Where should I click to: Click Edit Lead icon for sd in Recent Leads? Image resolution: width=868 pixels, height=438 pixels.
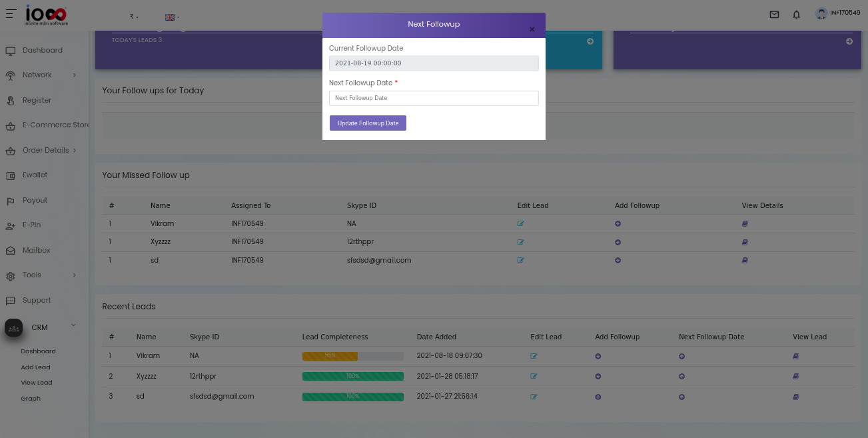click(534, 397)
